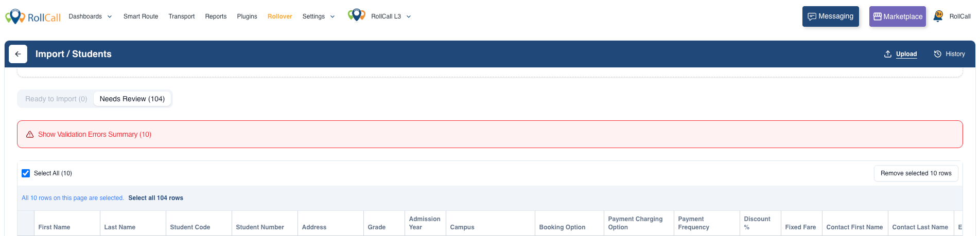Click the validation warning triangle icon
Image resolution: width=980 pixels, height=236 pixels.
tap(30, 134)
